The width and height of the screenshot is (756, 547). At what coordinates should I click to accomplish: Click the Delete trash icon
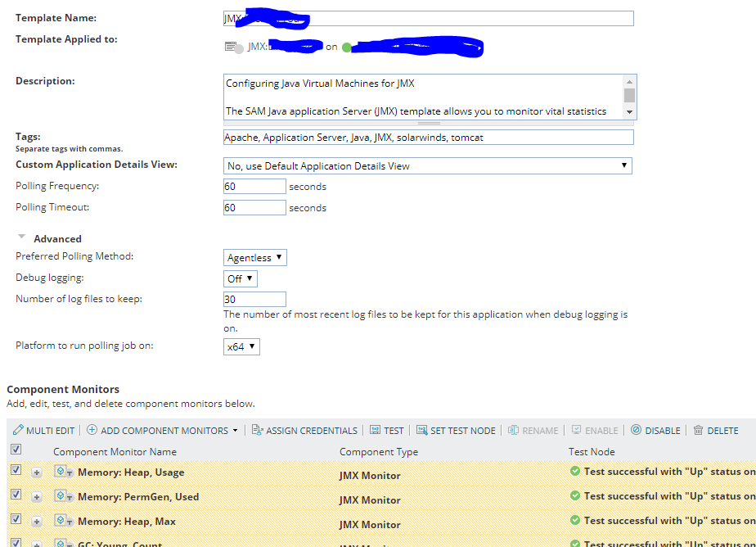coord(698,430)
